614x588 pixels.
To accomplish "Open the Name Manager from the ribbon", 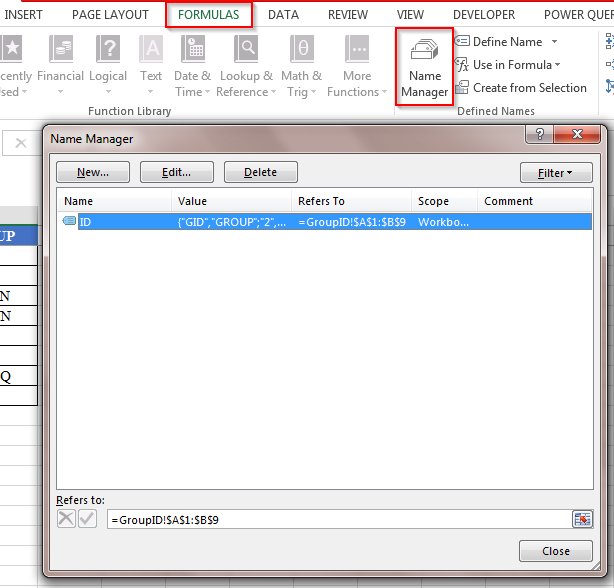I will 425,66.
